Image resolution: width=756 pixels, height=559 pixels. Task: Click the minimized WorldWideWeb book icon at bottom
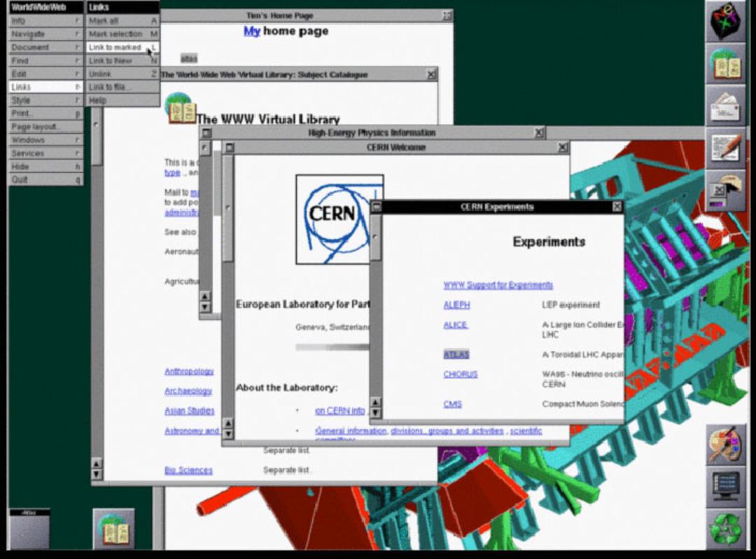(114, 529)
